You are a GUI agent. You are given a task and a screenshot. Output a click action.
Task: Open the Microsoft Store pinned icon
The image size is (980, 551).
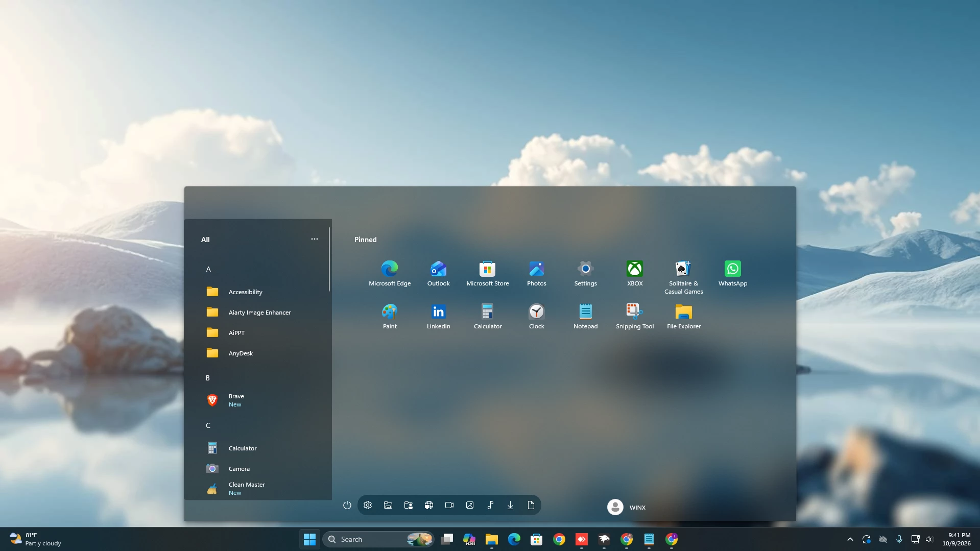[487, 274]
